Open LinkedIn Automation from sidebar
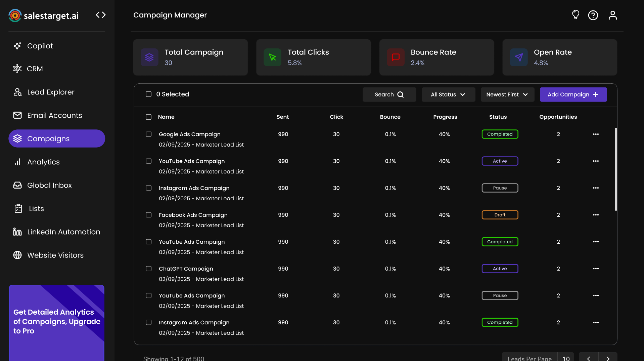This screenshot has width=644, height=361. (x=63, y=232)
